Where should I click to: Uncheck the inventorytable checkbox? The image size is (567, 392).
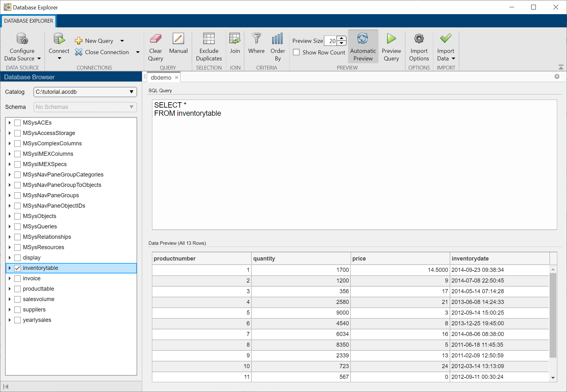click(x=18, y=268)
